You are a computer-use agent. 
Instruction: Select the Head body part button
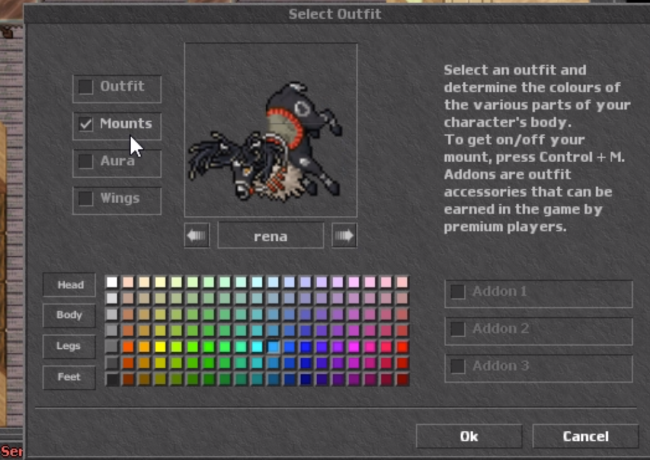point(69,285)
